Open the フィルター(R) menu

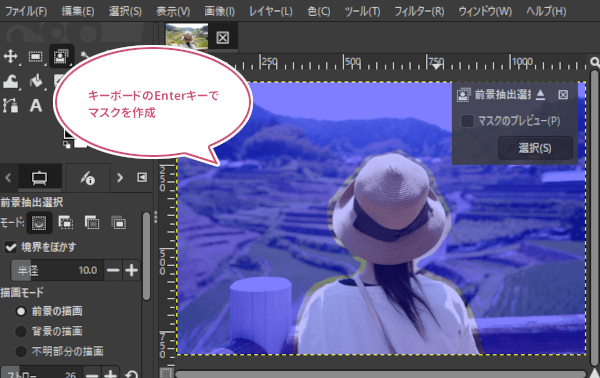[419, 11]
